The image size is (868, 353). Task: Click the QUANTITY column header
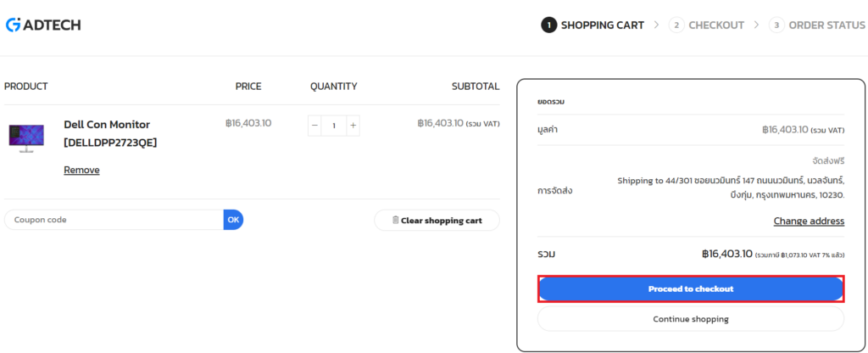click(333, 87)
